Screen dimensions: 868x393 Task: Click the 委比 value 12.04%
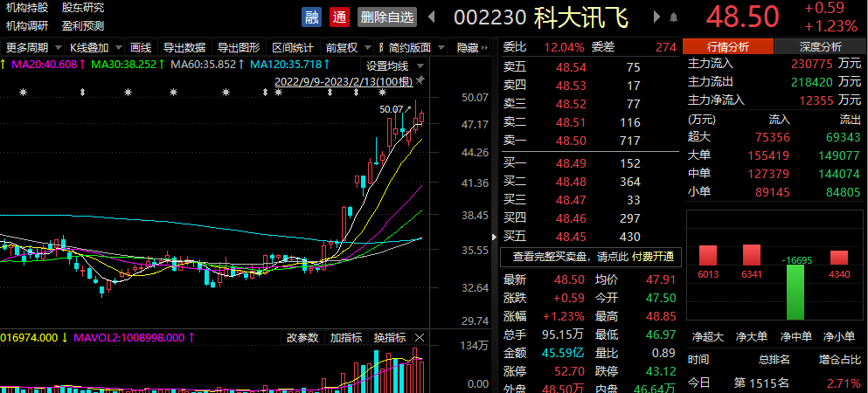coord(565,47)
